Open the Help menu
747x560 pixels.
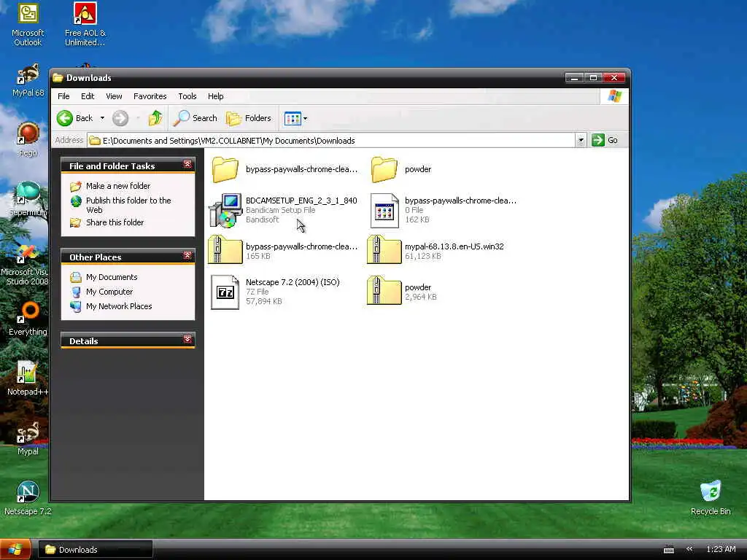pyautogui.click(x=215, y=96)
